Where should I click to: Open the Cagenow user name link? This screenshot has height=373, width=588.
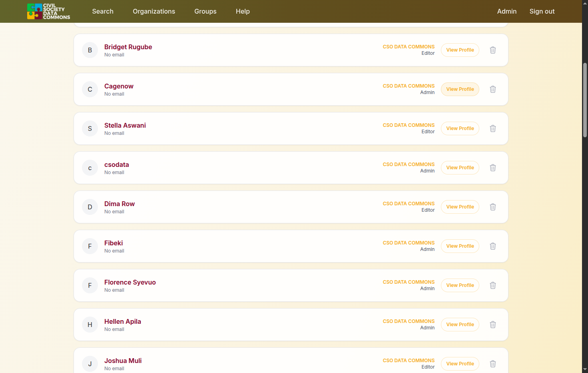(119, 86)
